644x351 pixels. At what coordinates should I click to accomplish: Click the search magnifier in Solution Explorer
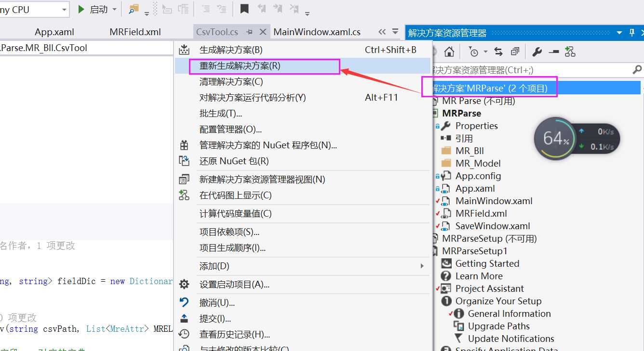[637, 70]
